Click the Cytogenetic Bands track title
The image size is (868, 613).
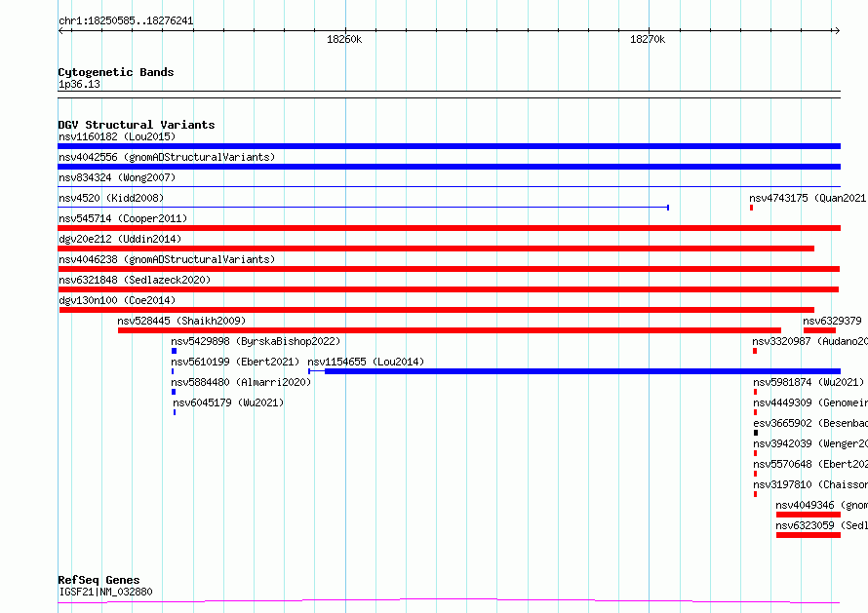point(116,72)
